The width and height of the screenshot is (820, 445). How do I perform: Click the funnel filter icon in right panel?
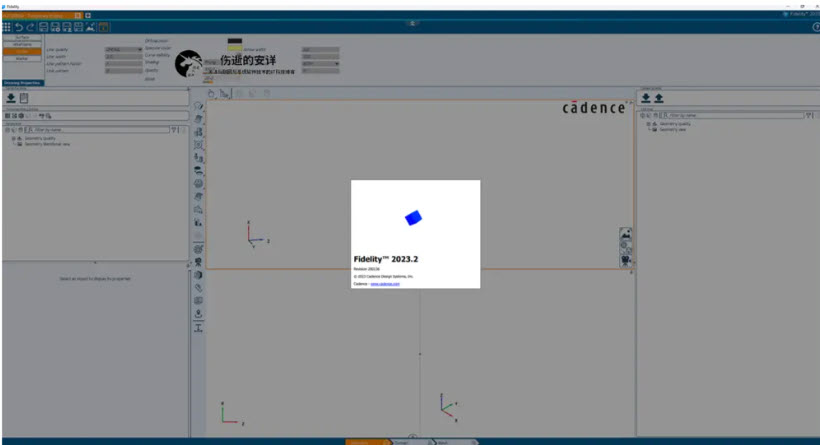tap(808, 115)
